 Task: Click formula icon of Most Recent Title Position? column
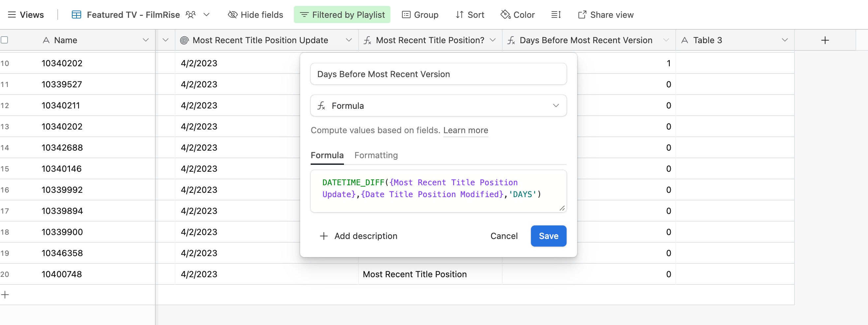pos(367,40)
